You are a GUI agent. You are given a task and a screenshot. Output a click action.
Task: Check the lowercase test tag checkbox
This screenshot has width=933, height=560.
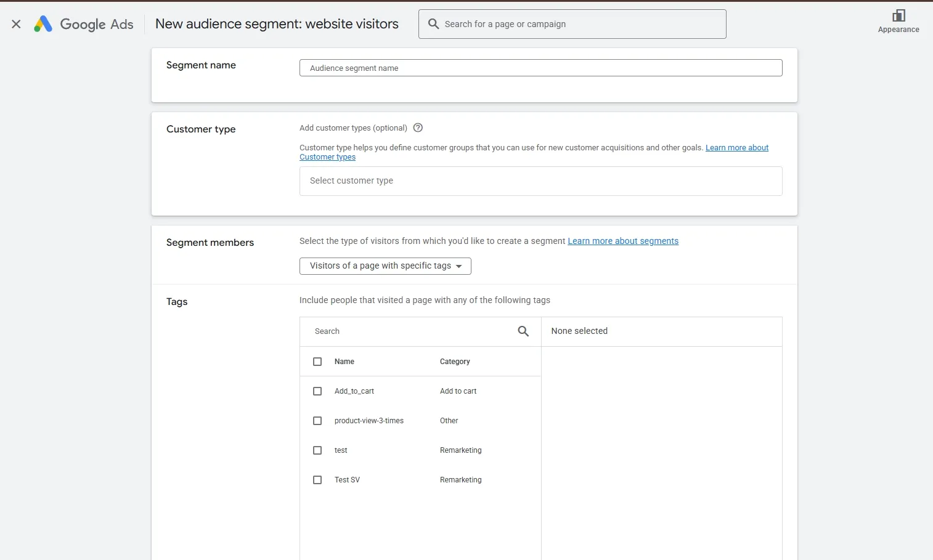(x=317, y=450)
